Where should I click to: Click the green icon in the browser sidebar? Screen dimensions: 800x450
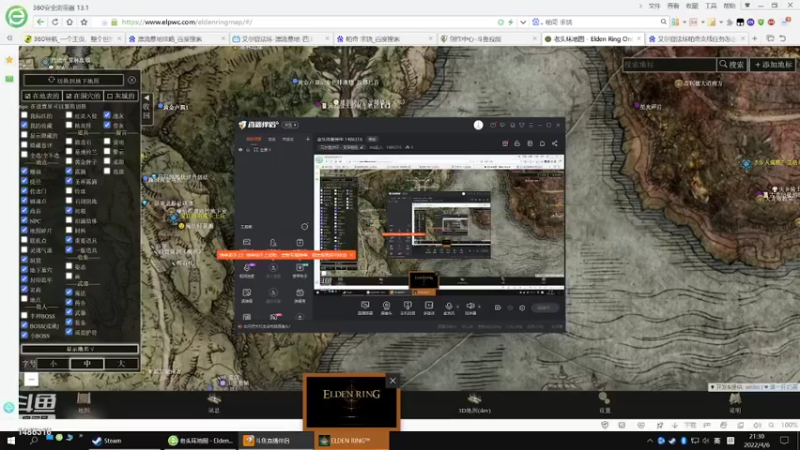click(9, 79)
